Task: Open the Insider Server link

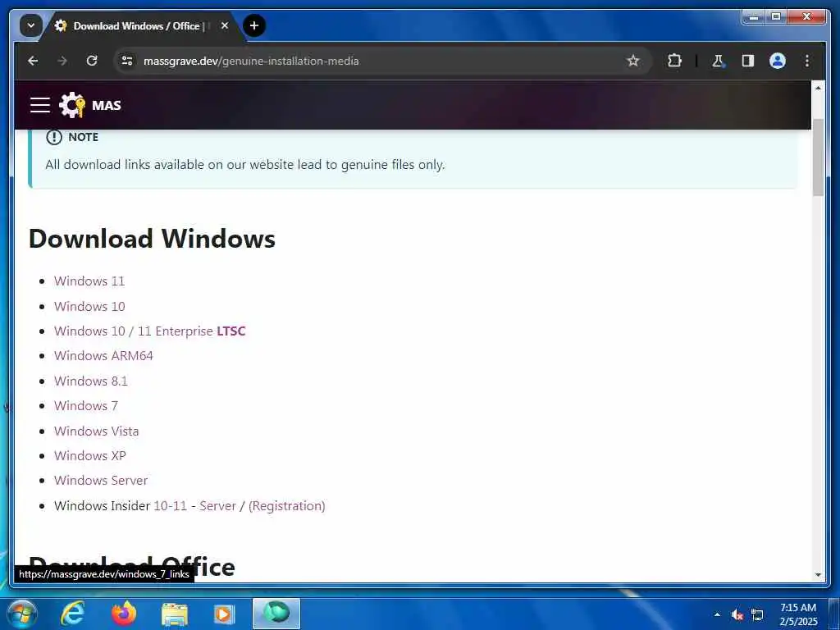Action: [217, 505]
